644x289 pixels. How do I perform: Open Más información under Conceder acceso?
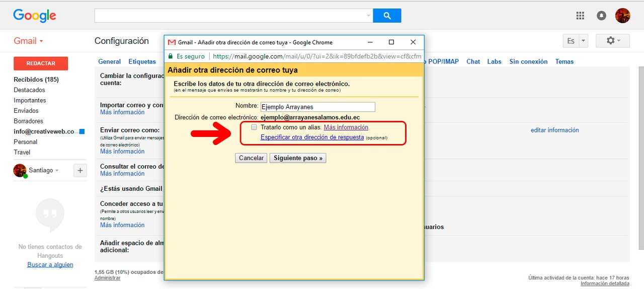[122, 225]
